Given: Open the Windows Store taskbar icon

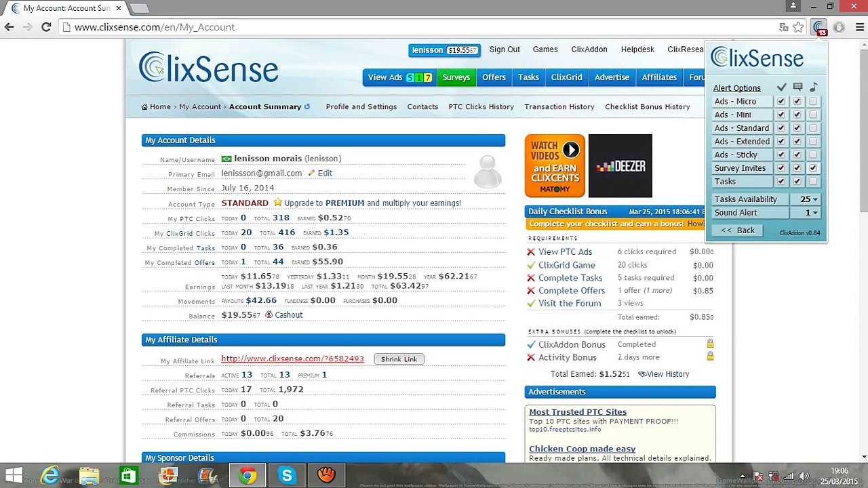Looking at the screenshot, I should click(x=128, y=475).
